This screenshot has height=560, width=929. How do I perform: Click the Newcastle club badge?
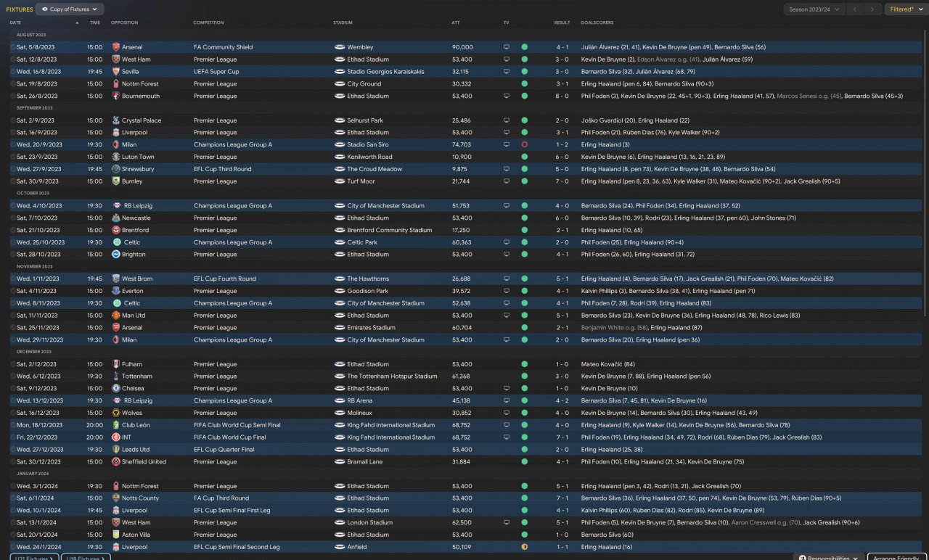click(x=115, y=218)
